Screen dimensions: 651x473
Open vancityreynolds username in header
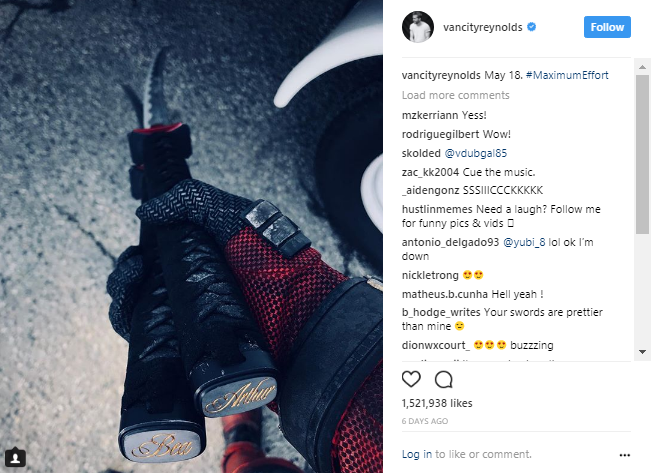pos(482,27)
